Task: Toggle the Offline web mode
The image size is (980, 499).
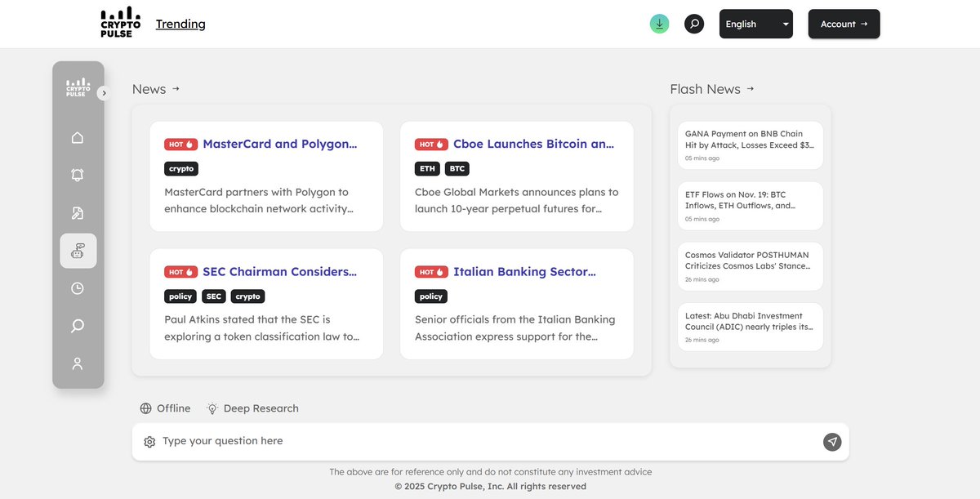Action: click(165, 408)
